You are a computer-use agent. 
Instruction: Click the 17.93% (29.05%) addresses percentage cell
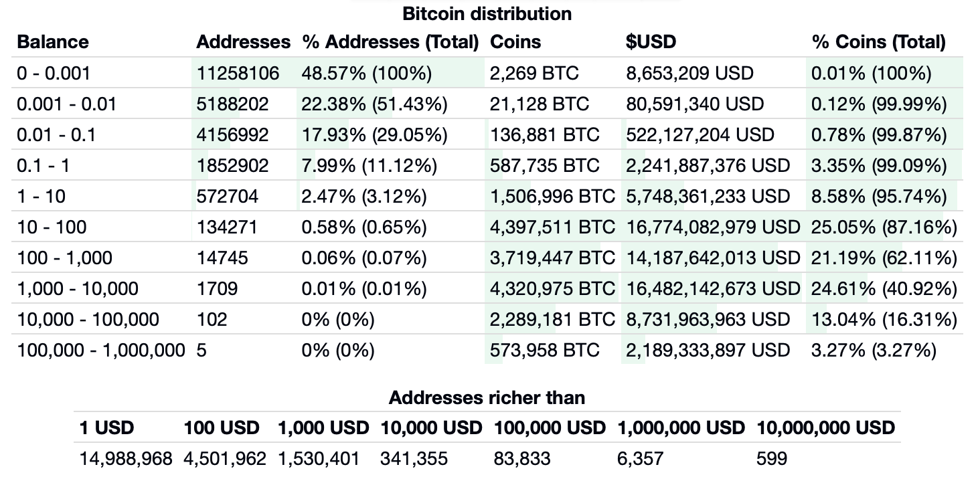pos(374,134)
